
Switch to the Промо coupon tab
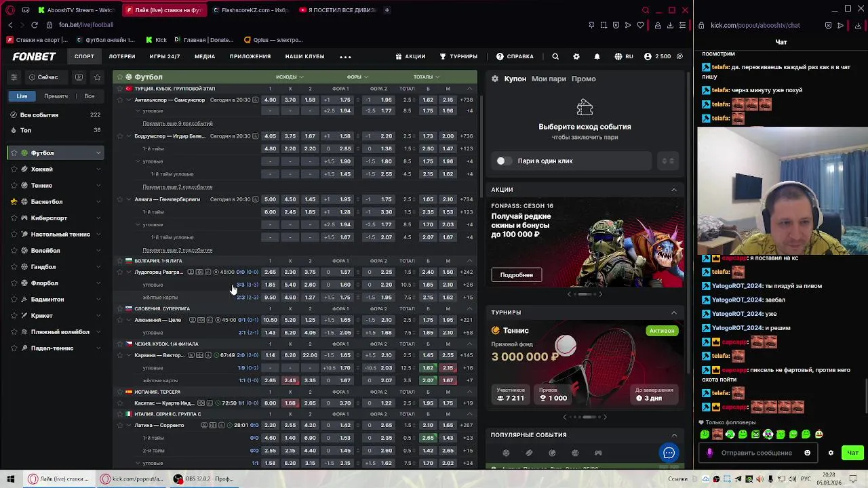click(x=584, y=79)
